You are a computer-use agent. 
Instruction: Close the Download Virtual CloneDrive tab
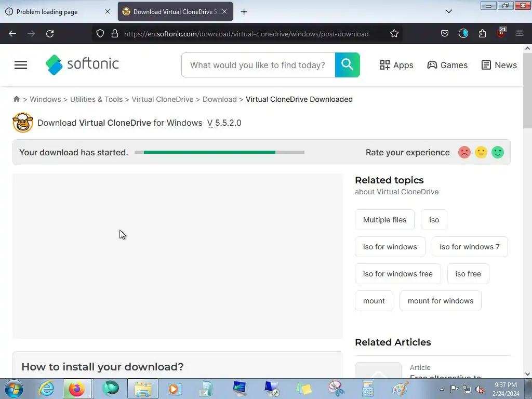[224, 11]
